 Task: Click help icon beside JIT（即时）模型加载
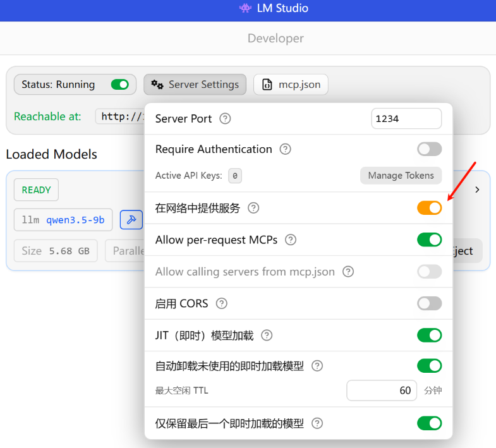(267, 336)
